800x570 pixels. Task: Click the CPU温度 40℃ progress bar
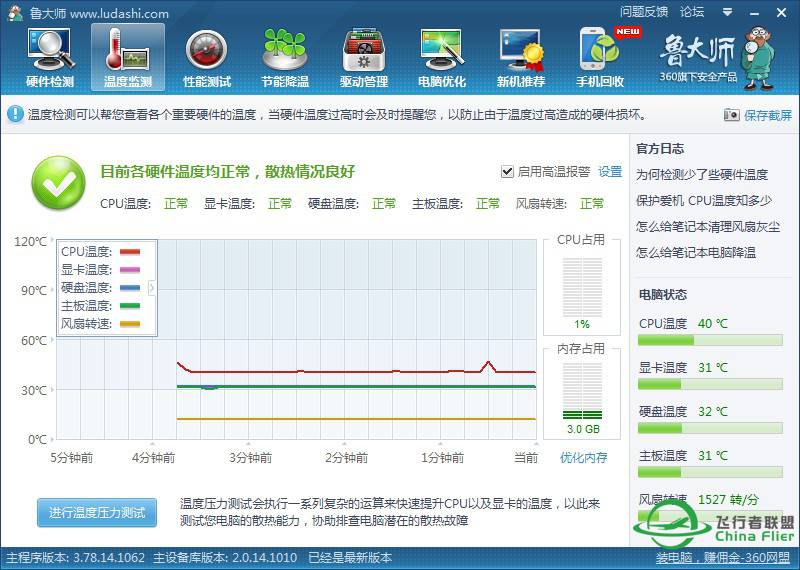[x=710, y=340]
